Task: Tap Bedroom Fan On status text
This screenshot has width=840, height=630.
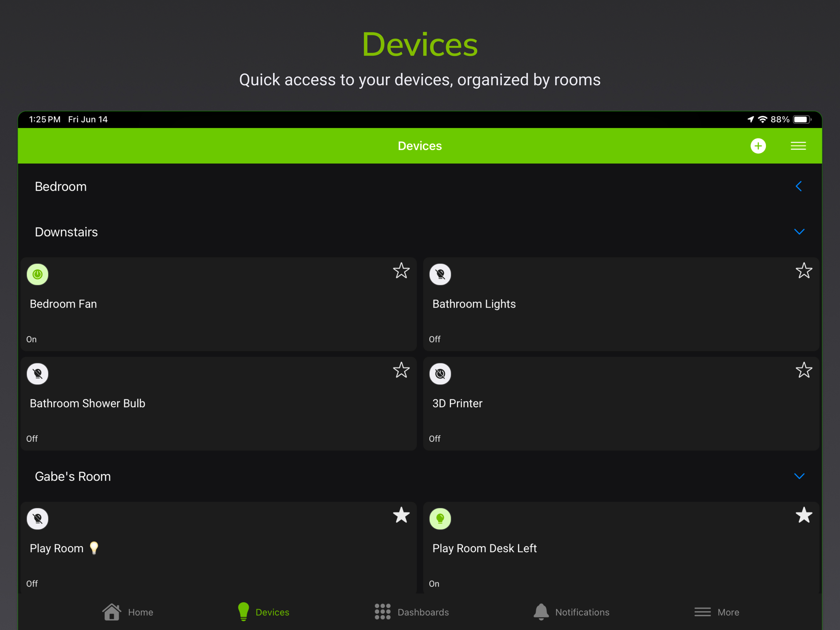Action: tap(32, 339)
